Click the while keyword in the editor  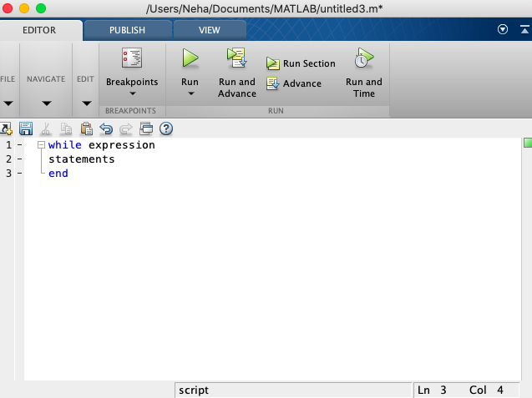pos(65,145)
